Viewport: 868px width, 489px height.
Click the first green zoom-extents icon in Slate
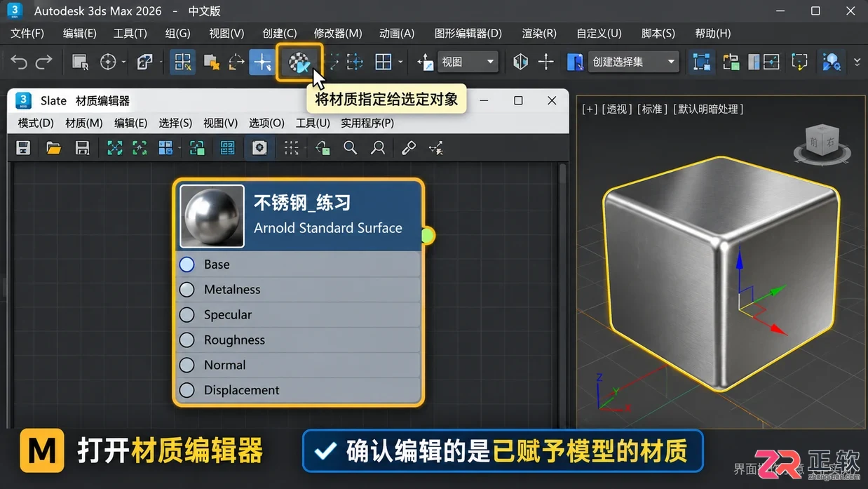114,148
